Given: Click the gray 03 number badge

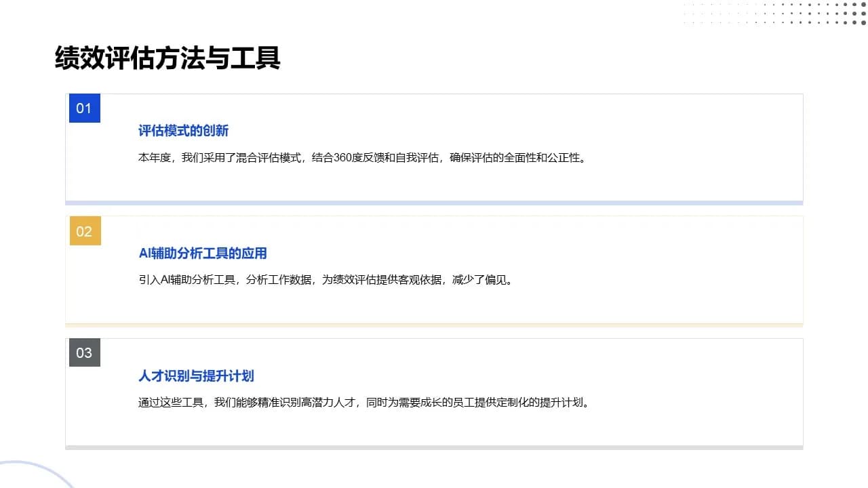Looking at the screenshot, I should 85,353.
